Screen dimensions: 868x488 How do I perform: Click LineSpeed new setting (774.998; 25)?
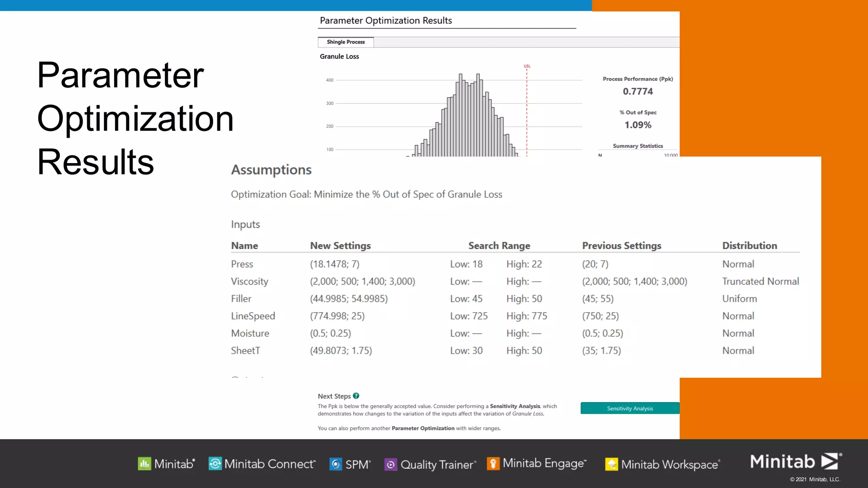337,316
